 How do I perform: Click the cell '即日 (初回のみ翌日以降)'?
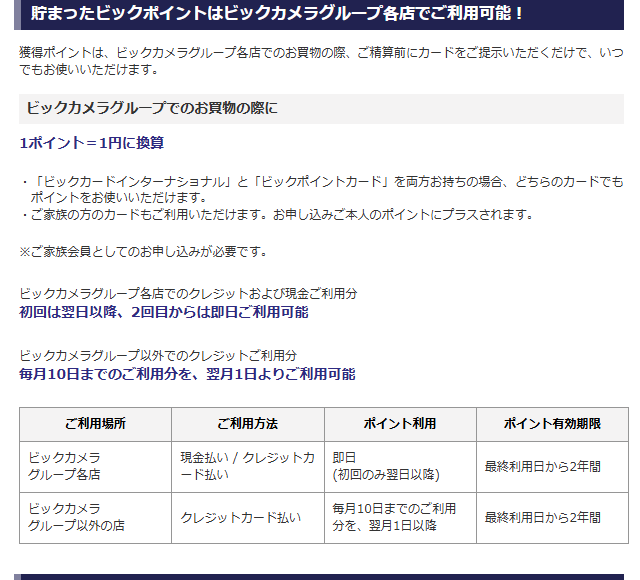[400, 467]
